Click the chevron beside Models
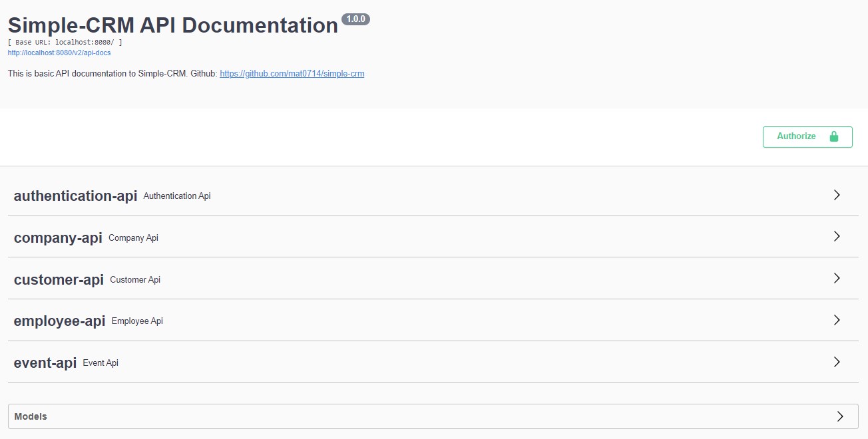The width and height of the screenshot is (868, 439). click(x=839, y=416)
